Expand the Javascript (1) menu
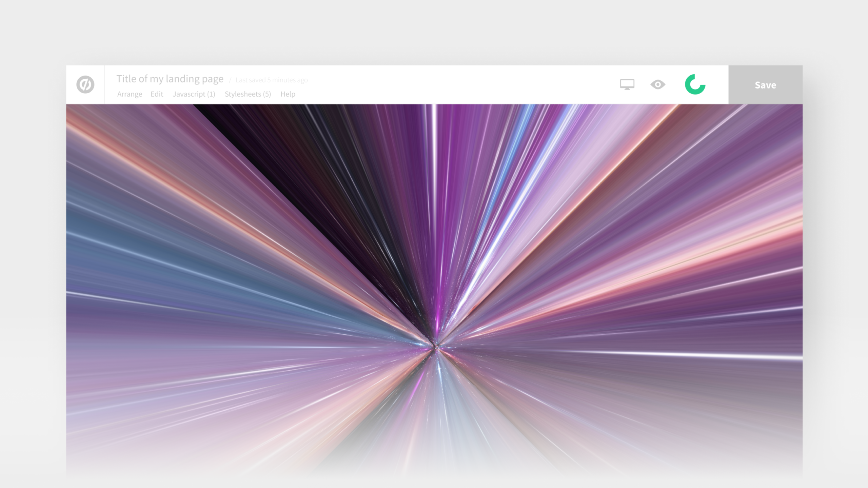 (x=194, y=94)
